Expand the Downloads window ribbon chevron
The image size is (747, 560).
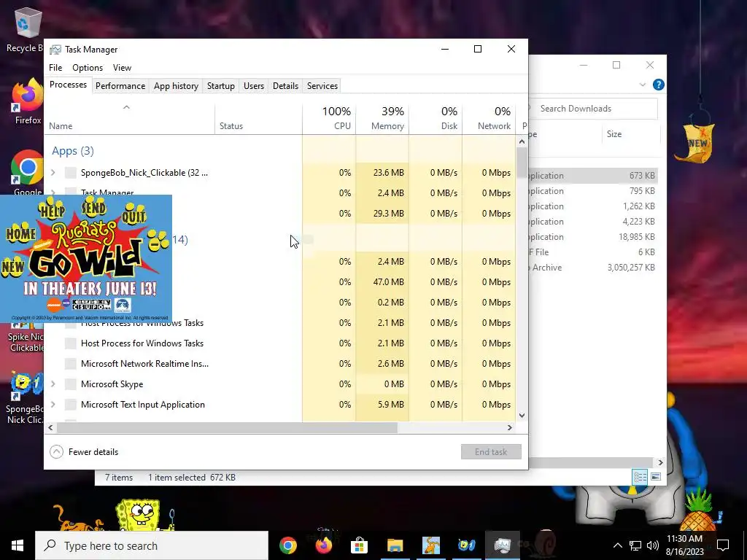(642, 85)
